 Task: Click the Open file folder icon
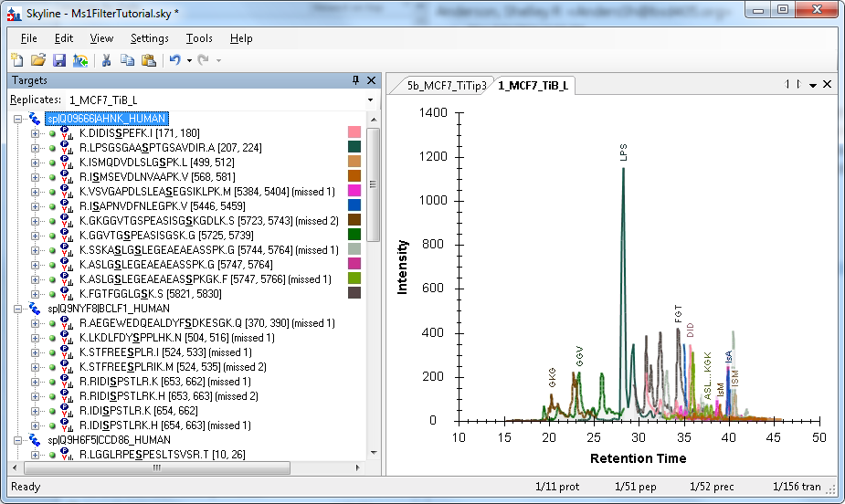coord(37,60)
